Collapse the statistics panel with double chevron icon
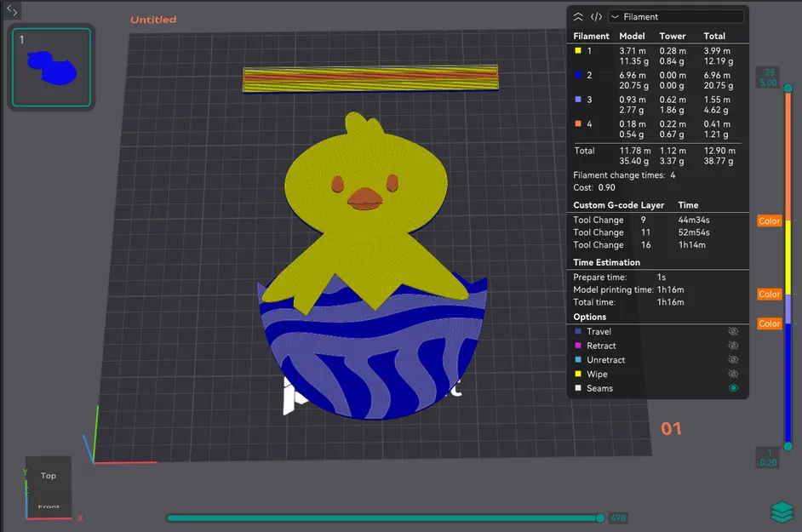The image size is (802, 532). tap(578, 17)
